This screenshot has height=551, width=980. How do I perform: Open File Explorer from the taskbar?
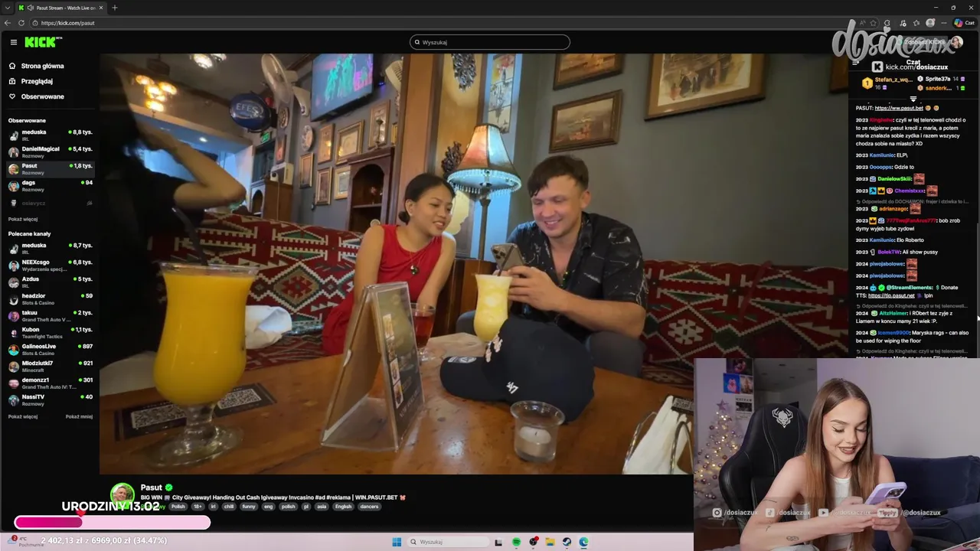point(550,542)
